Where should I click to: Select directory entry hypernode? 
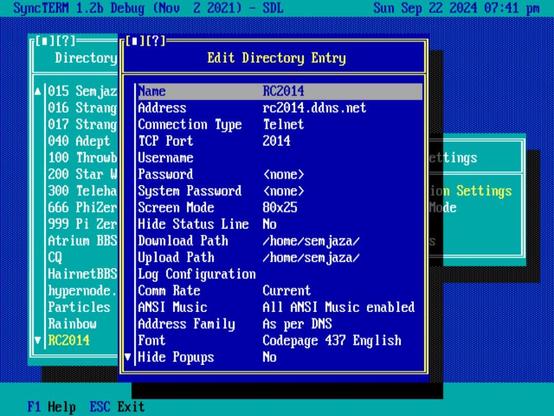[x=82, y=291]
